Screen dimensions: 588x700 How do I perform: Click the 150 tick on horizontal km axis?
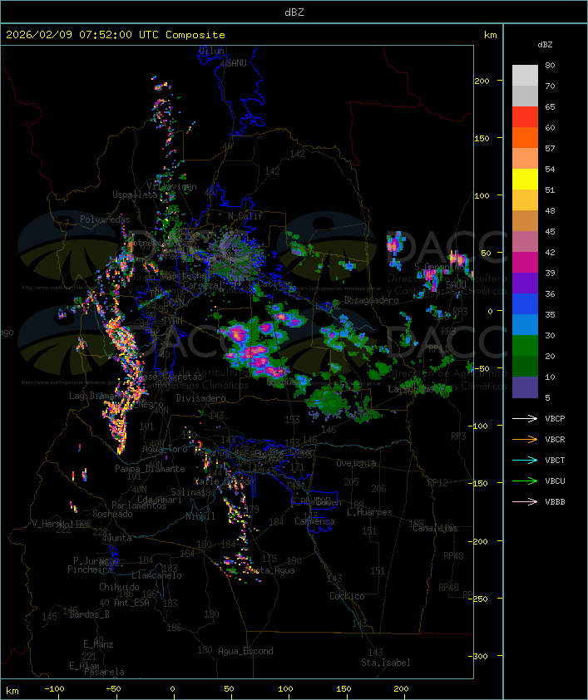343,689
